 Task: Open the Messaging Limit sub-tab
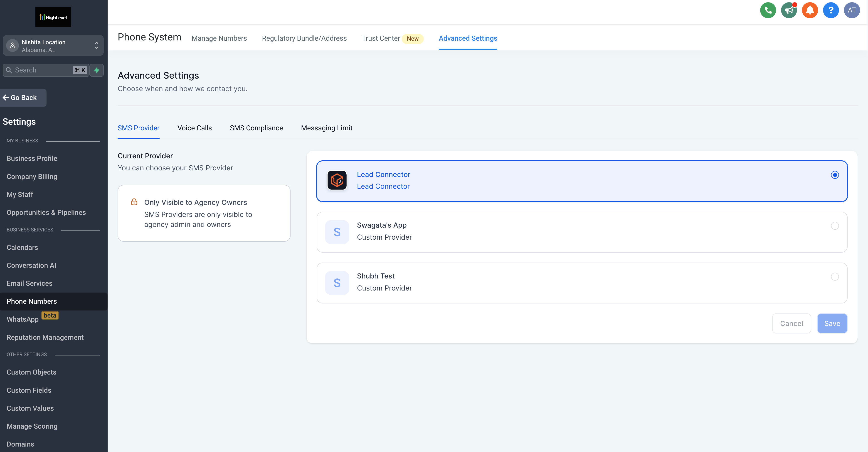[x=326, y=128]
